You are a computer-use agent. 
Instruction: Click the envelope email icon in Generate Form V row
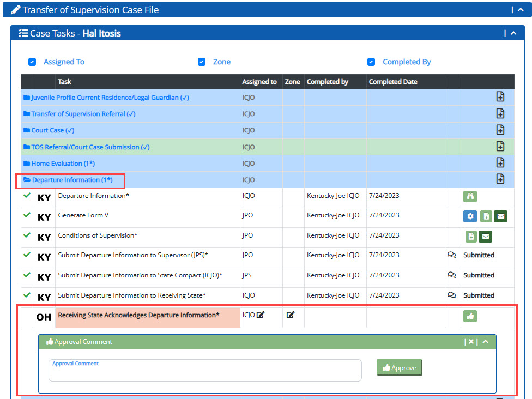click(500, 216)
